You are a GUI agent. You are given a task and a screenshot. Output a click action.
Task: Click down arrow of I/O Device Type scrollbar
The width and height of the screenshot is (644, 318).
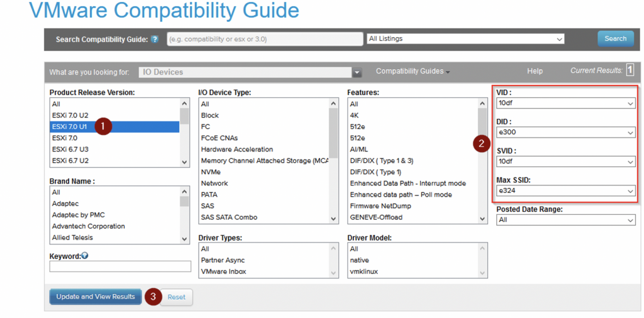pyautogui.click(x=333, y=219)
